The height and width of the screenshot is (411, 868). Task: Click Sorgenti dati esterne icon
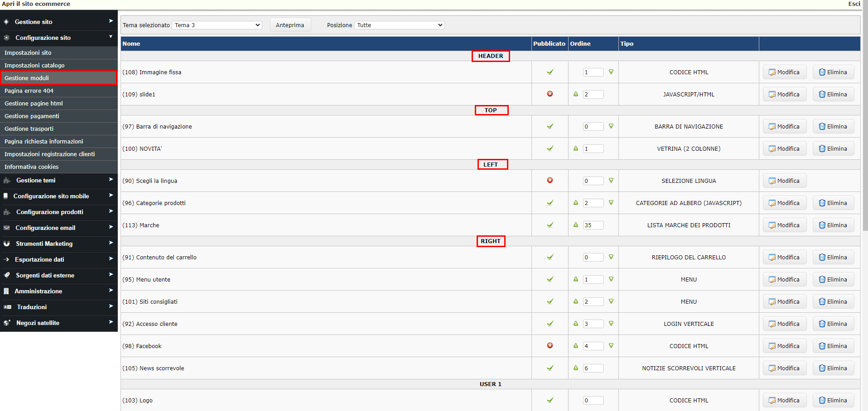pos(7,275)
